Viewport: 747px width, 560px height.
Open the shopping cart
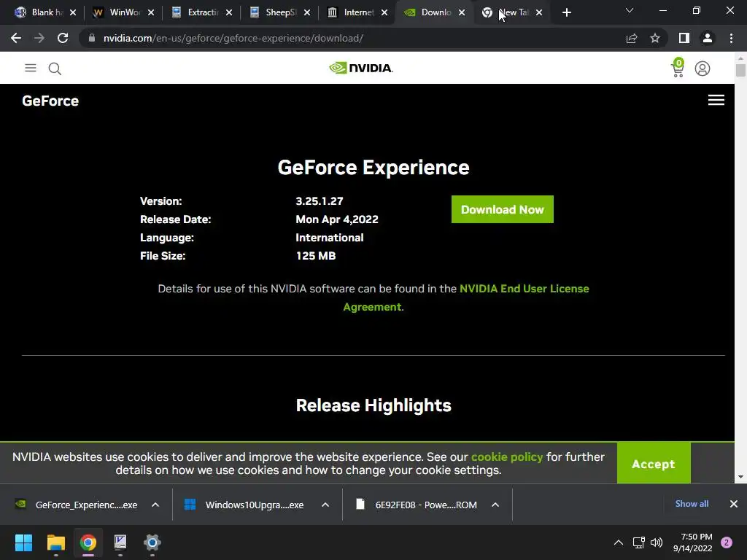(x=678, y=68)
